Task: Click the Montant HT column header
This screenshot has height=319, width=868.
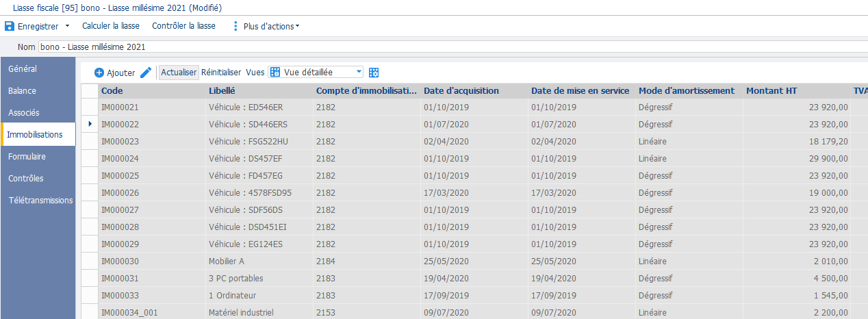Action: tap(797, 90)
